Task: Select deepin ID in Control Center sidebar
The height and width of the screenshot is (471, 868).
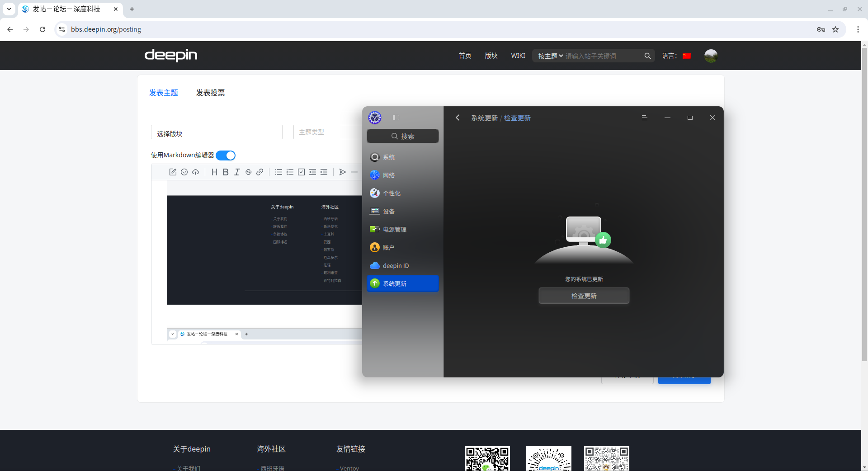Action: (403, 266)
